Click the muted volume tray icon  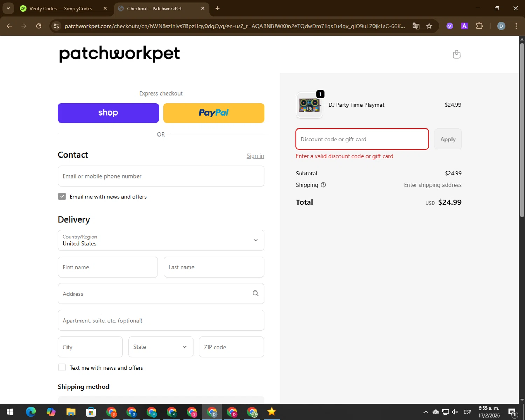(x=455, y=412)
